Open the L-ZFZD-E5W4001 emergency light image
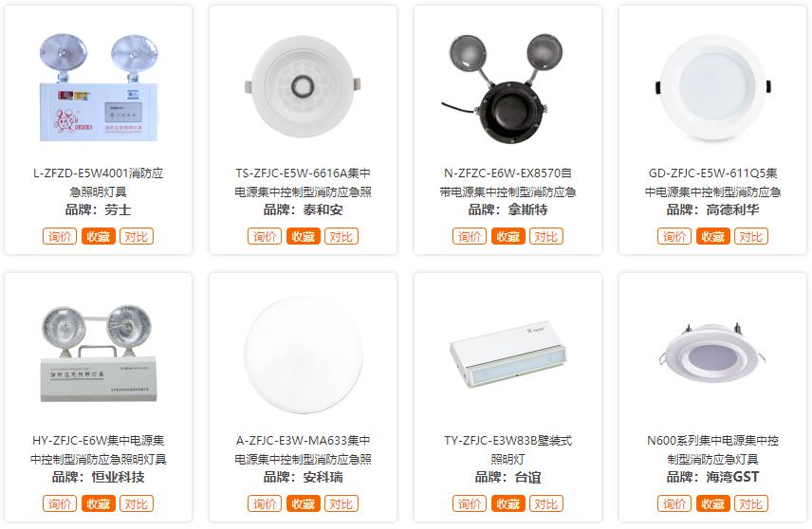 point(99,87)
